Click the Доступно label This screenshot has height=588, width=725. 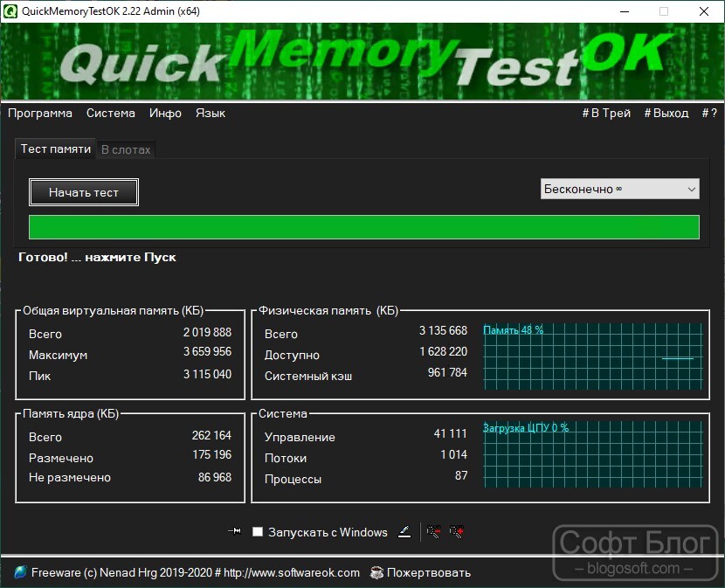pos(292,356)
